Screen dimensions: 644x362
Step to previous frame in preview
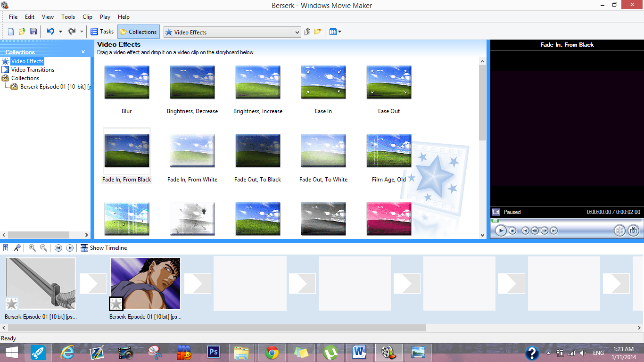(x=535, y=230)
